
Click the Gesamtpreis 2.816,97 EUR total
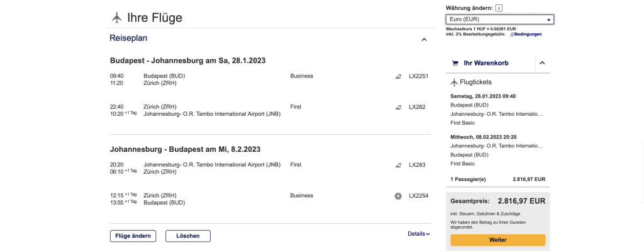(x=497, y=201)
